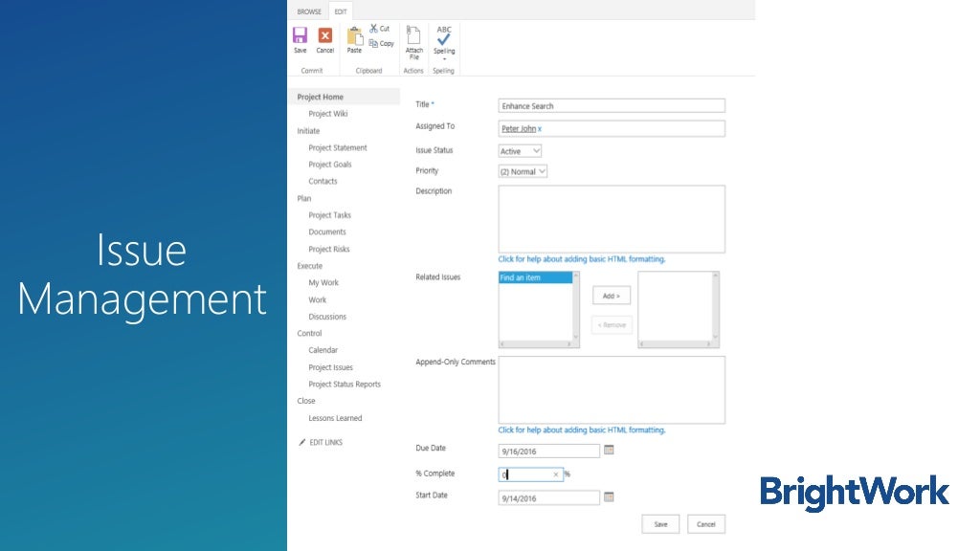Click the Cut scissors icon
This screenshot has width=980, height=551.
point(374,28)
